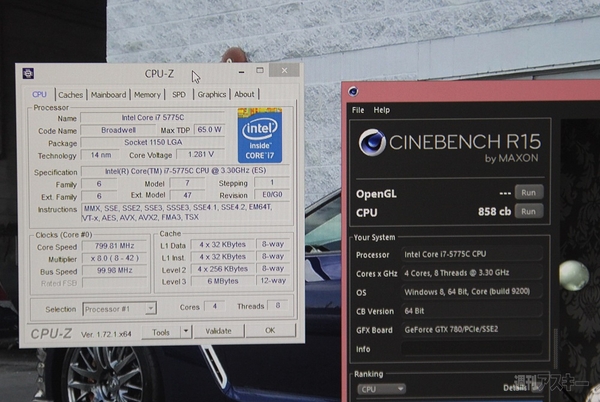
Task: Click the Cinebench sphere icon in title bar
Action: click(353, 91)
